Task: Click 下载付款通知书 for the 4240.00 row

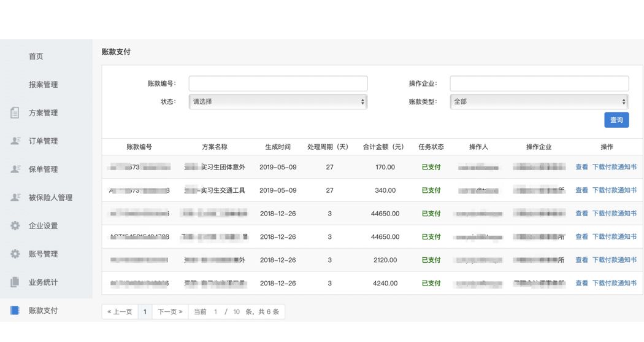Action: pos(614,284)
